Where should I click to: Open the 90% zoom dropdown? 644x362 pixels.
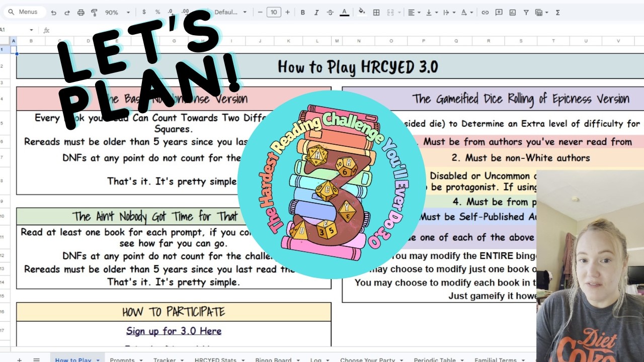118,13
